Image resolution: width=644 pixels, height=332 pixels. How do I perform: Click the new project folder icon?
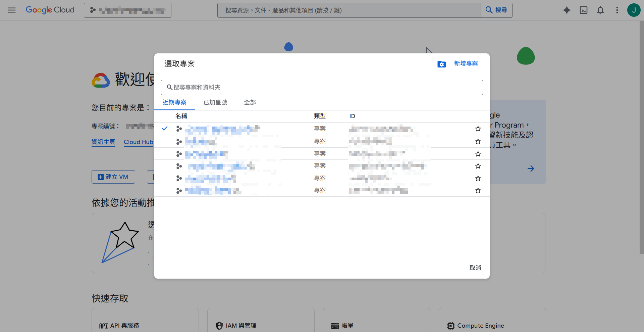coord(441,64)
